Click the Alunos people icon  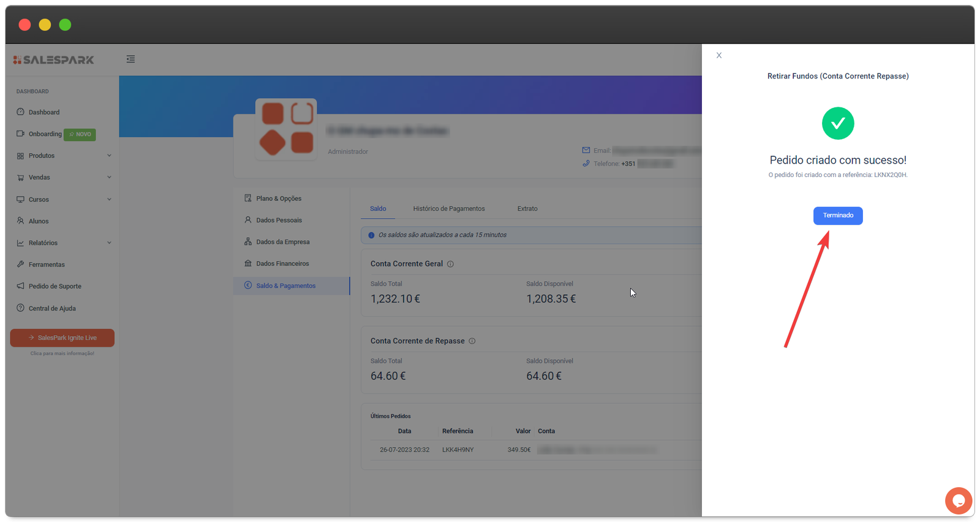coord(20,221)
